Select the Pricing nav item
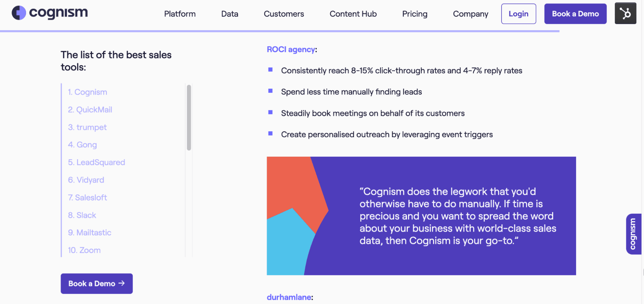644x304 pixels. pos(414,14)
